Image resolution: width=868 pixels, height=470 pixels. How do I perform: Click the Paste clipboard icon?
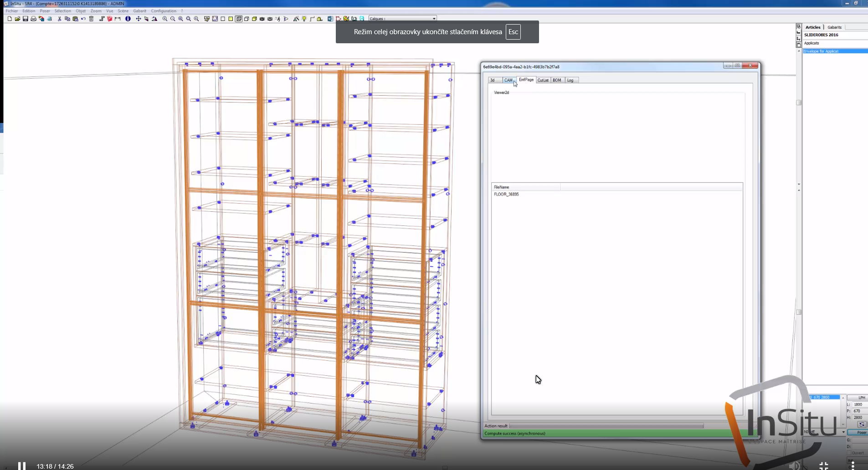pos(75,19)
